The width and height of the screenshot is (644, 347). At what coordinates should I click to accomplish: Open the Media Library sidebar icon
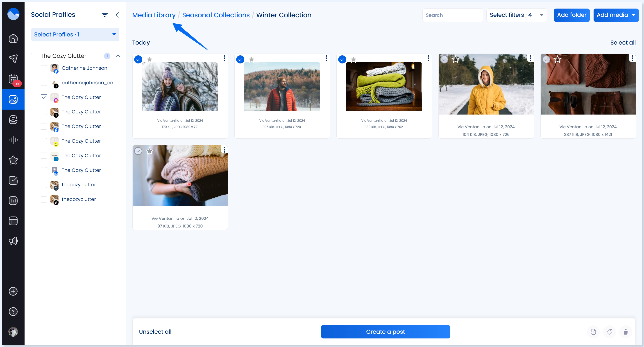[13, 99]
